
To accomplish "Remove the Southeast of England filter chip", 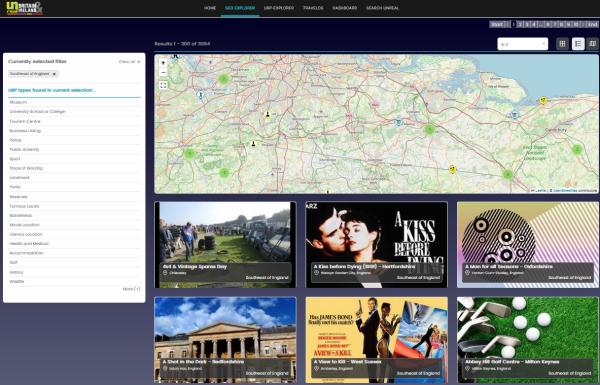I will point(54,74).
